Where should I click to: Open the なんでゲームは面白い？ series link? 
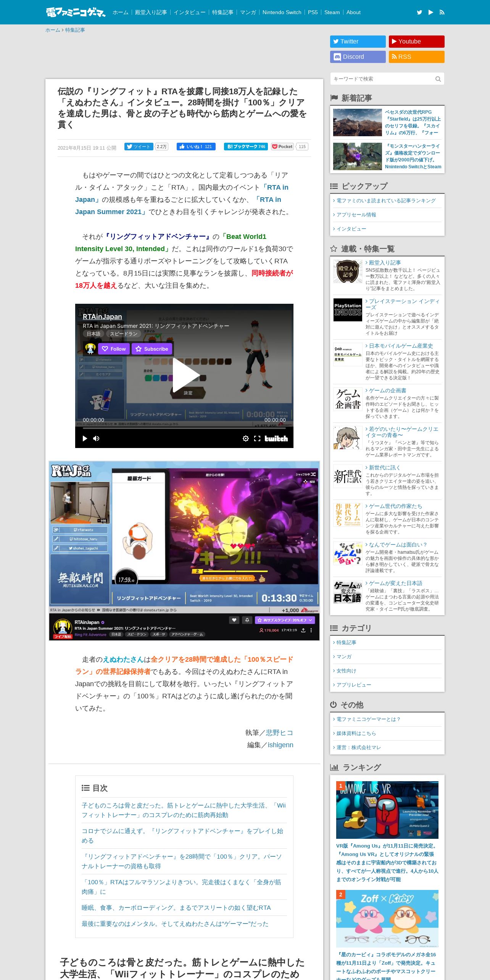click(x=398, y=545)
